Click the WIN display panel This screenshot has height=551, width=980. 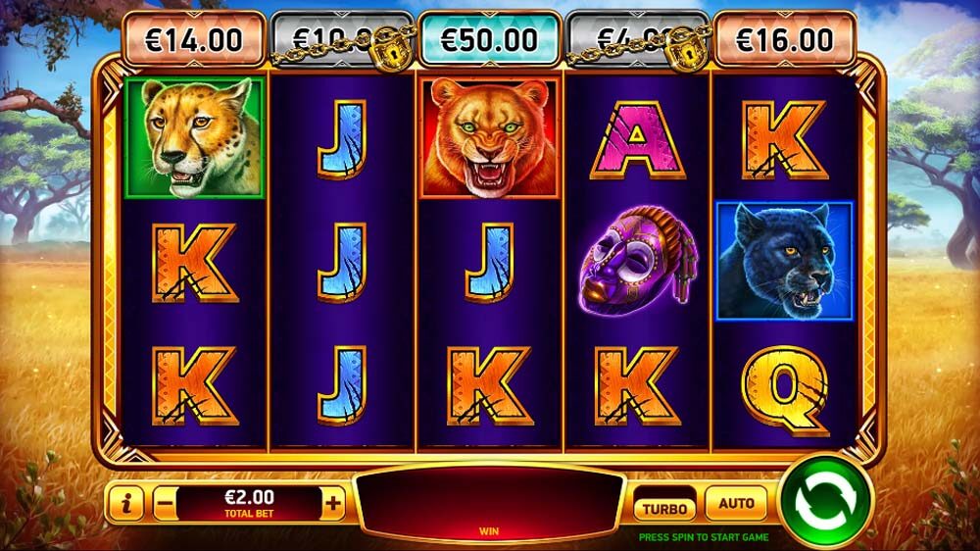(x=489, y=505)
